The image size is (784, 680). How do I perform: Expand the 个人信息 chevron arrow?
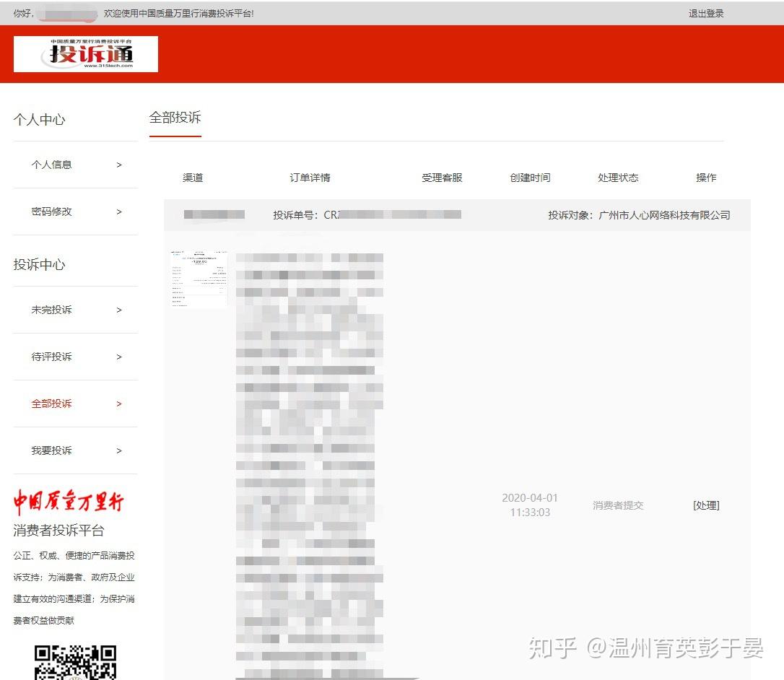pos(118,165)
